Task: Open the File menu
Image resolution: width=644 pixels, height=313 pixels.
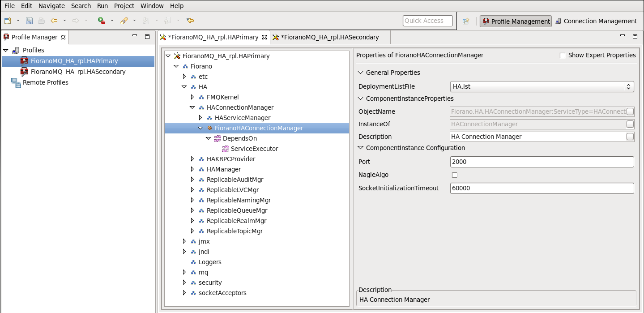Action: coord(9,6)
